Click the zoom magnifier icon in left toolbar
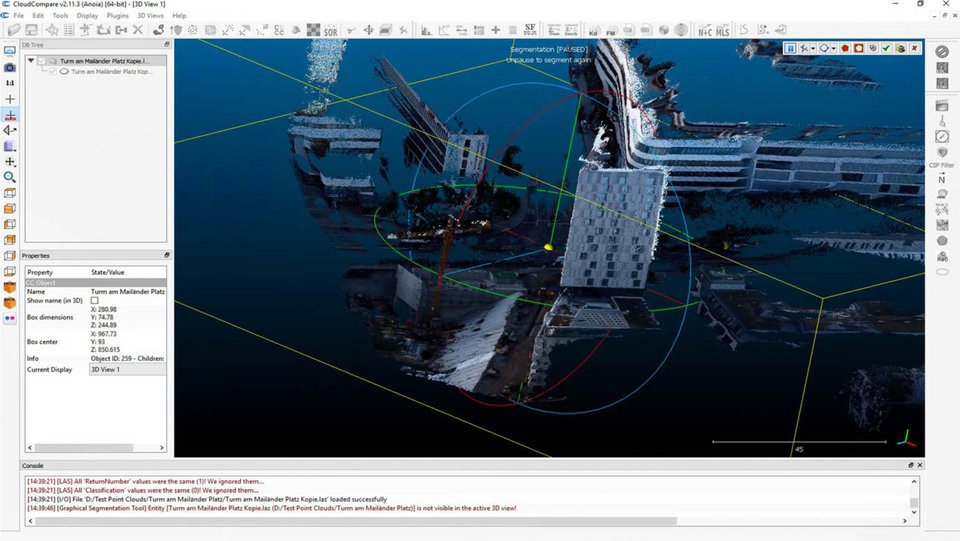The height and width of the screenshot is (541, 960). pos(10,177)
